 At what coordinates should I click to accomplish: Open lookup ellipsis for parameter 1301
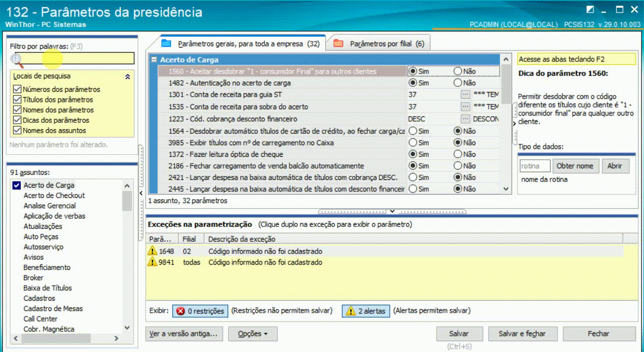465,94
